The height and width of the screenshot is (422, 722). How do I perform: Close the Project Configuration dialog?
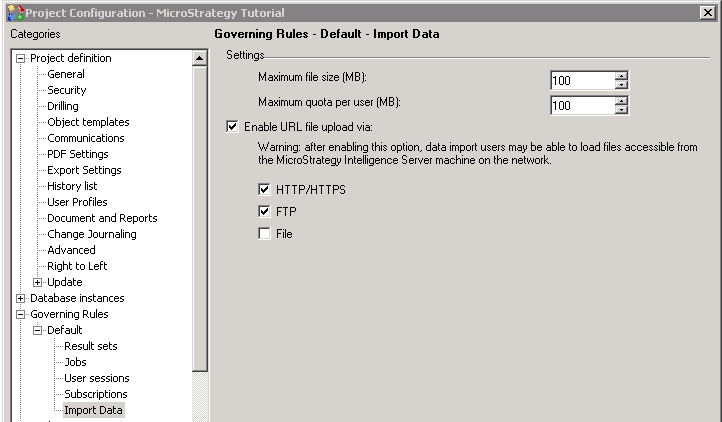tap(708, 12)
